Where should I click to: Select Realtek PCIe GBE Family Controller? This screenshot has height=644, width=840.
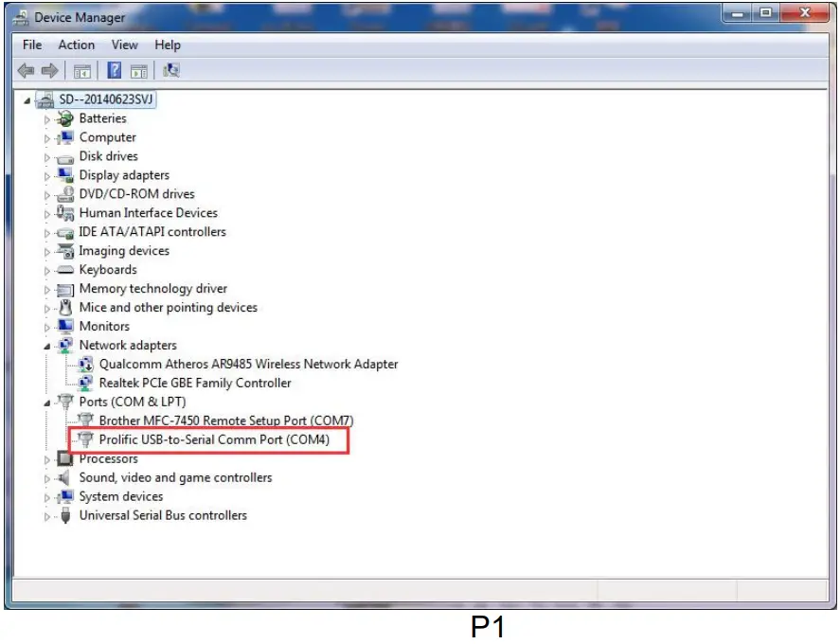coord(195,383)
